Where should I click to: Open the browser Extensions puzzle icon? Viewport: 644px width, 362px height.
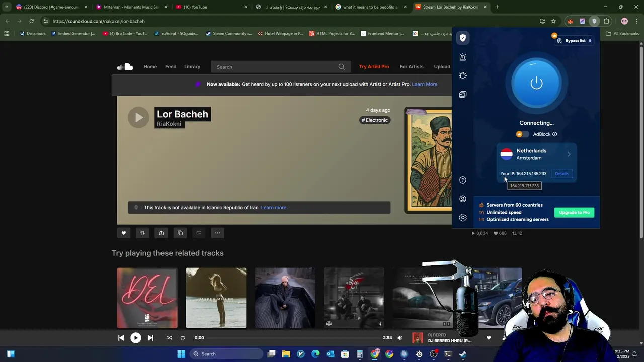click(607, 21)
